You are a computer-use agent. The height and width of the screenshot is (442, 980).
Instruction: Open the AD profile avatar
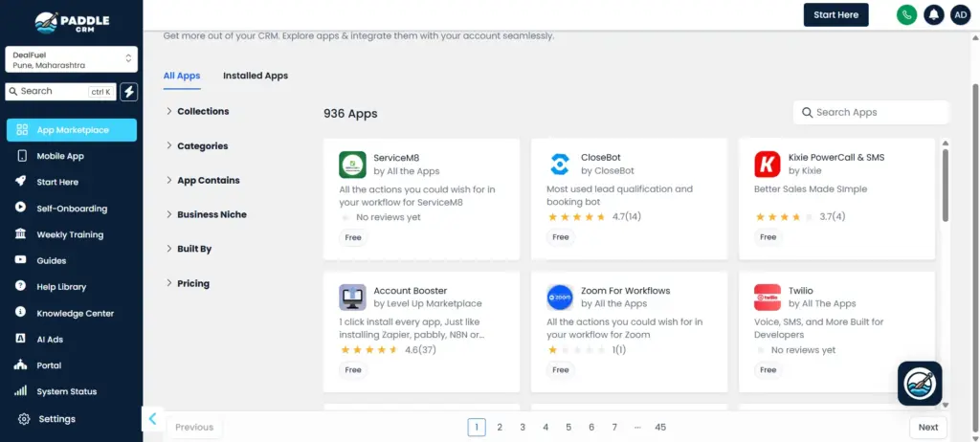pyautogui.click(x=961, y=14)
